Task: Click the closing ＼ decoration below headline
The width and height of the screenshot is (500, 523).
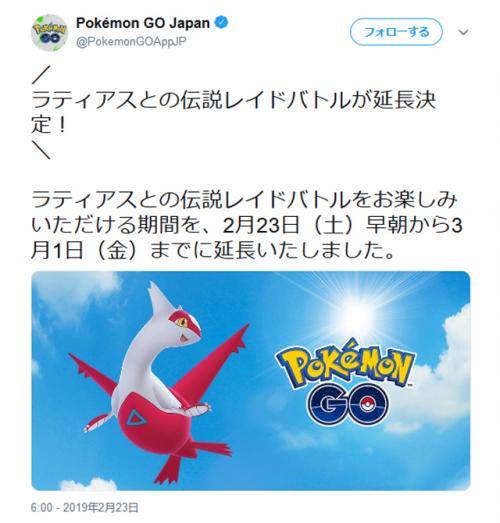Action: point(41,150)
